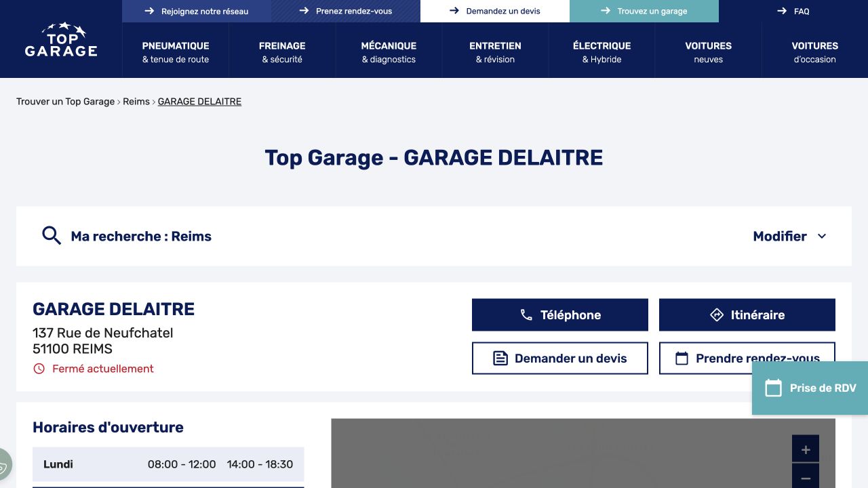The height and width of the screenshot is (488, 868).
Task: Click the address 137 Rue de Neufchatel
Action: tap(103, 333)
